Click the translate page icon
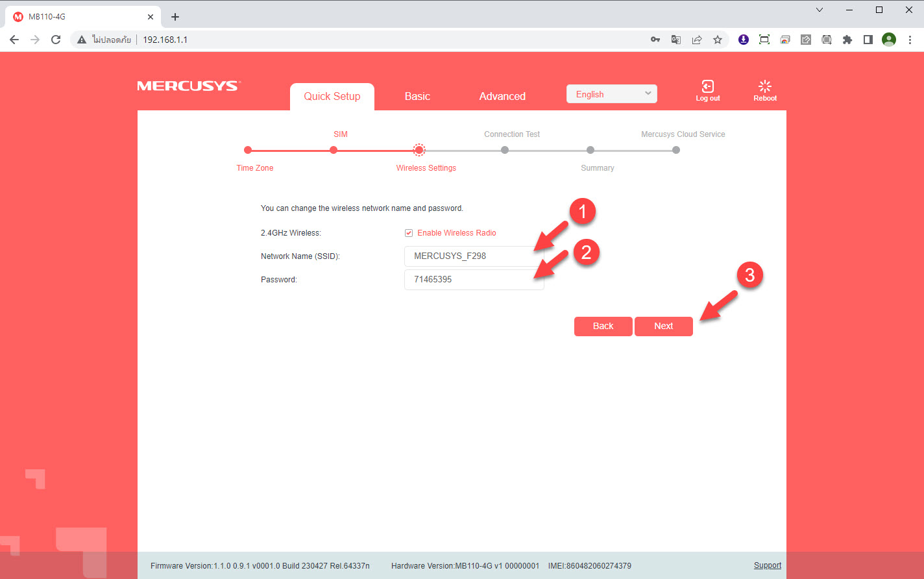The image size is (924, 579). tap(676, 40)
